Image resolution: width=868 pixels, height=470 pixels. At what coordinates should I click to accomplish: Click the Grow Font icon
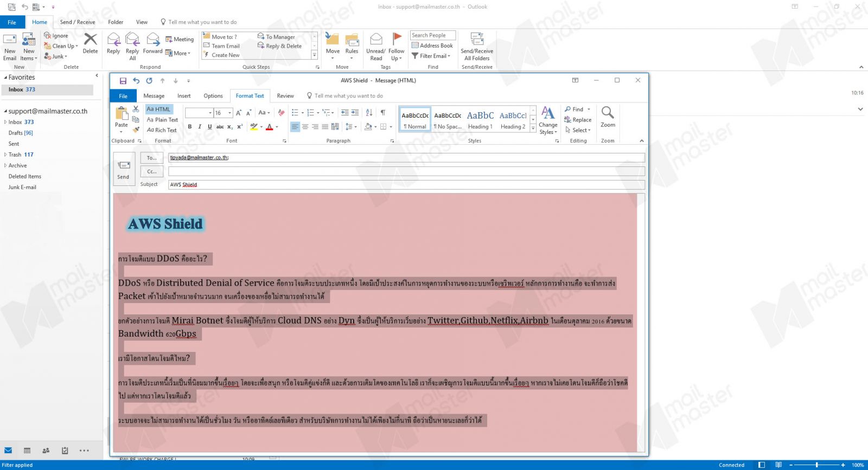pos(239,113)
